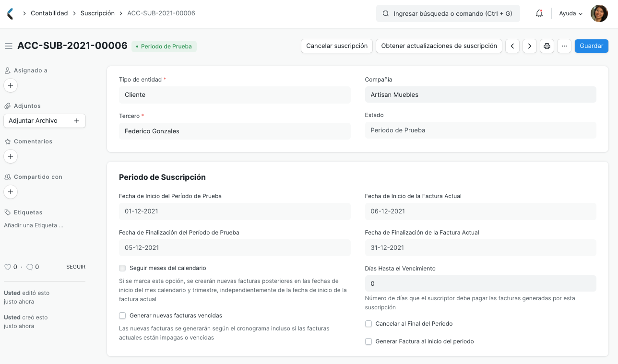The width and height of the screenshot is (618, 364).
Task: Click the Estado field value
Action: [x=480, y=130]
